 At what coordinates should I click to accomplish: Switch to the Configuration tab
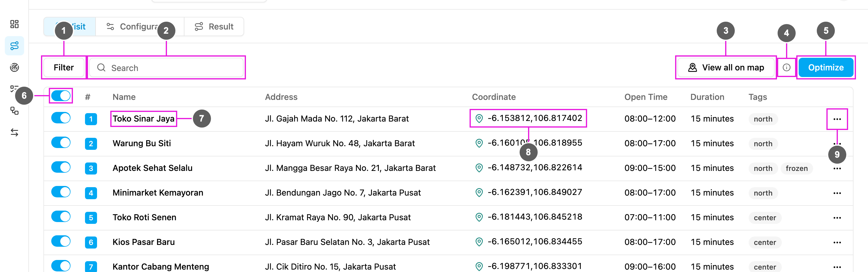click(x=140, y=26)
